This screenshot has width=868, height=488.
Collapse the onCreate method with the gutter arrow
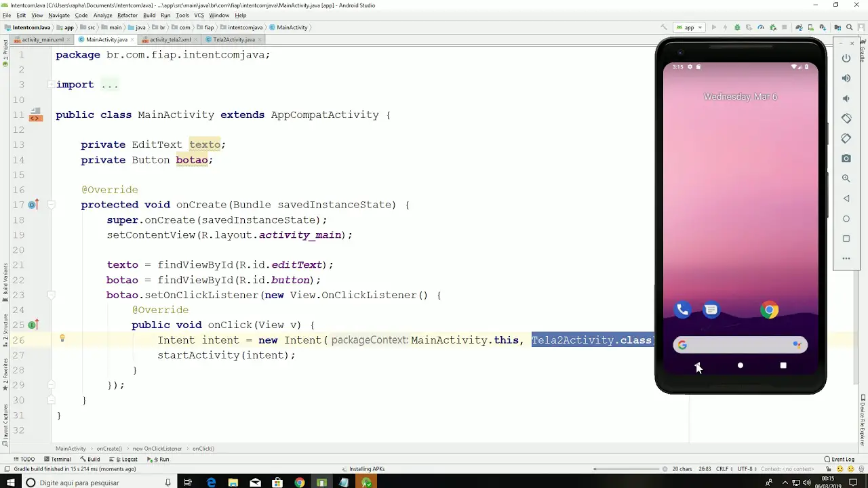pyautogui.click(x=51, y=205)
